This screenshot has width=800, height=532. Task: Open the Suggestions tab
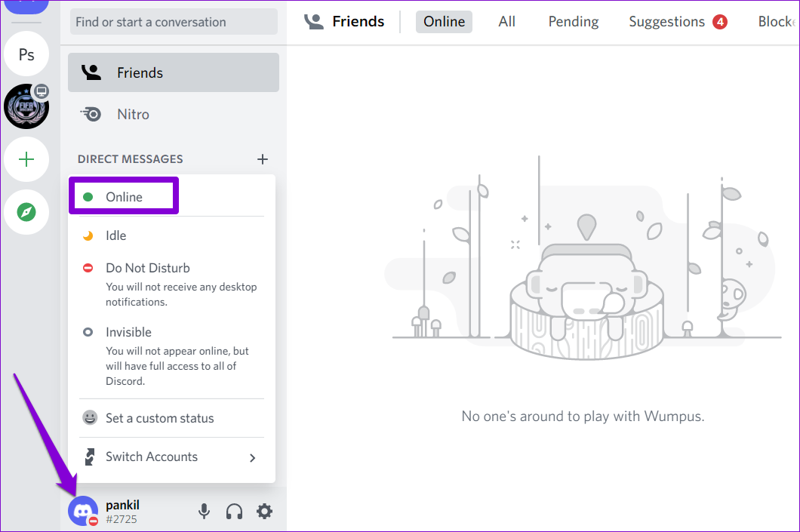(x=678, y=22)
